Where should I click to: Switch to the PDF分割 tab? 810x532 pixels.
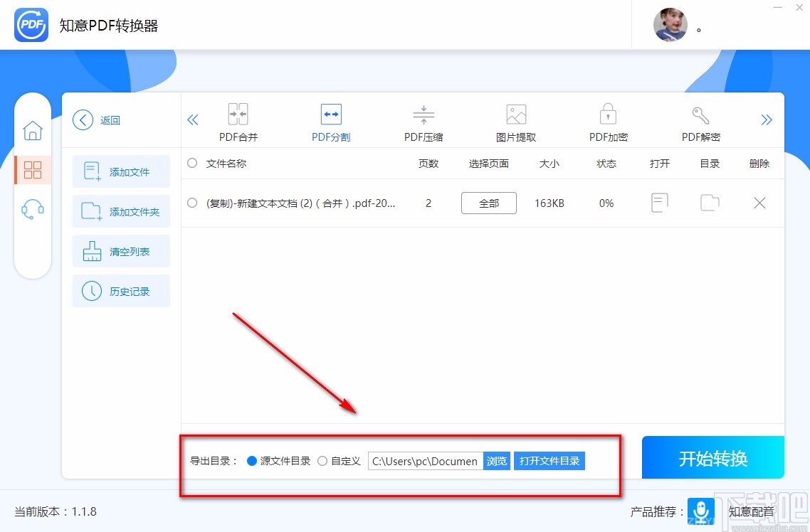330,121
